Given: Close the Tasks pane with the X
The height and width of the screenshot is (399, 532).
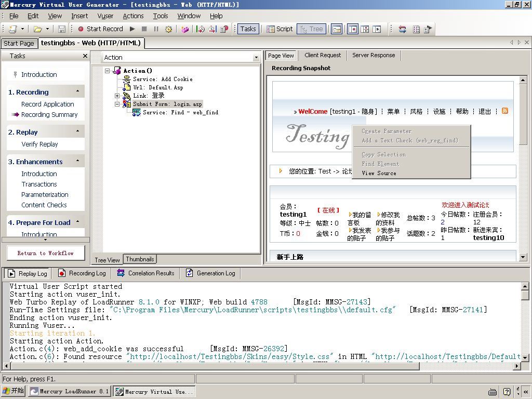Looking at the screenshot, I should (85, 56).
